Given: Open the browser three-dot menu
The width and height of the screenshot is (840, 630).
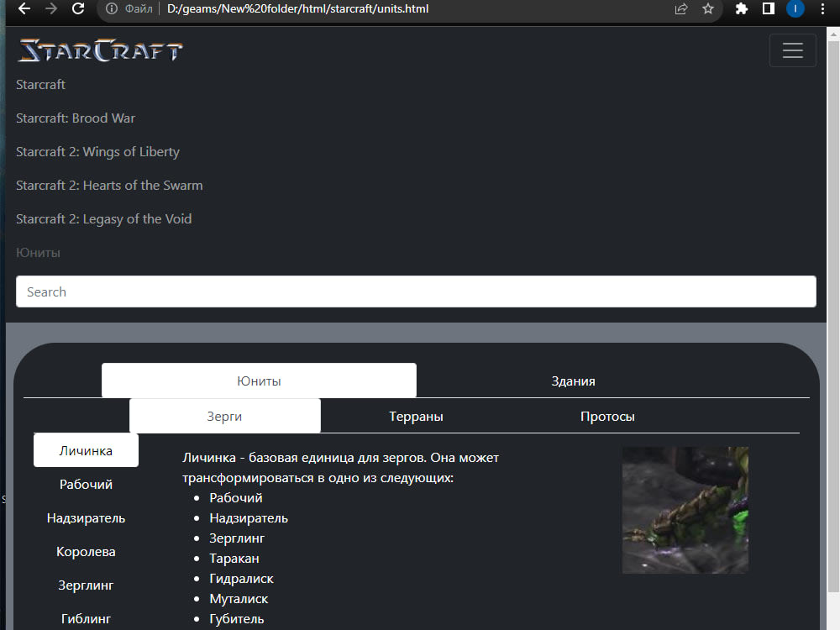Looking at the screenshot, I should coord(822,8).
